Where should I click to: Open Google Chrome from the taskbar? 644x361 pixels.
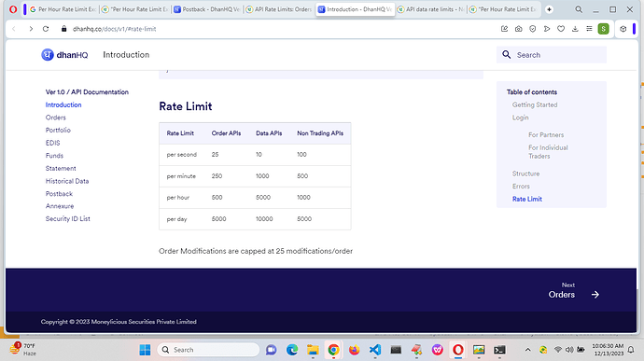pos(333,350)
